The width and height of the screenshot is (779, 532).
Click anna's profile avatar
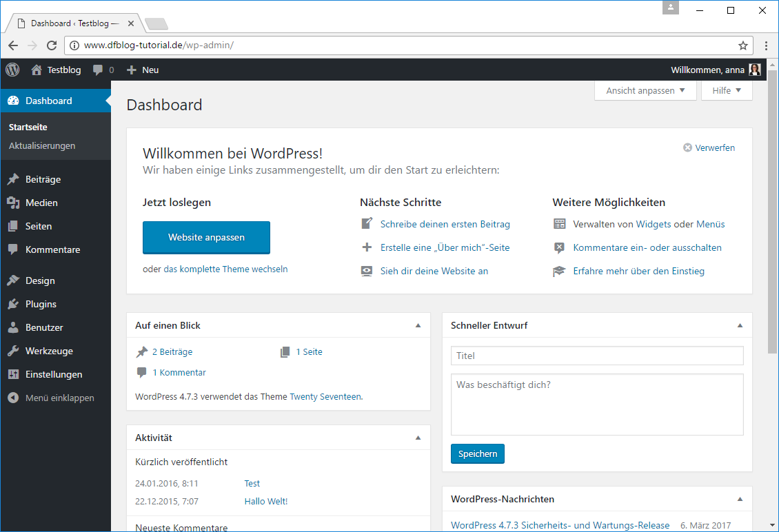tap(755, 70)
